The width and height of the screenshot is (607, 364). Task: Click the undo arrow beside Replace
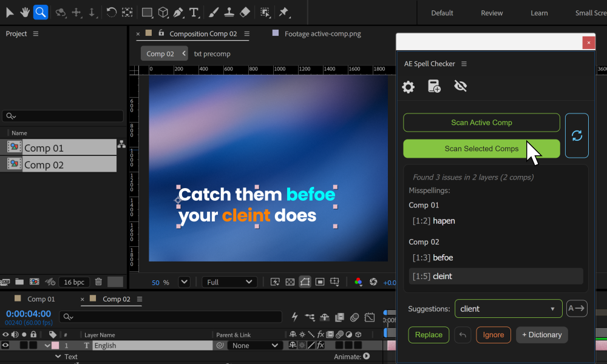click(x=463, y=335)
